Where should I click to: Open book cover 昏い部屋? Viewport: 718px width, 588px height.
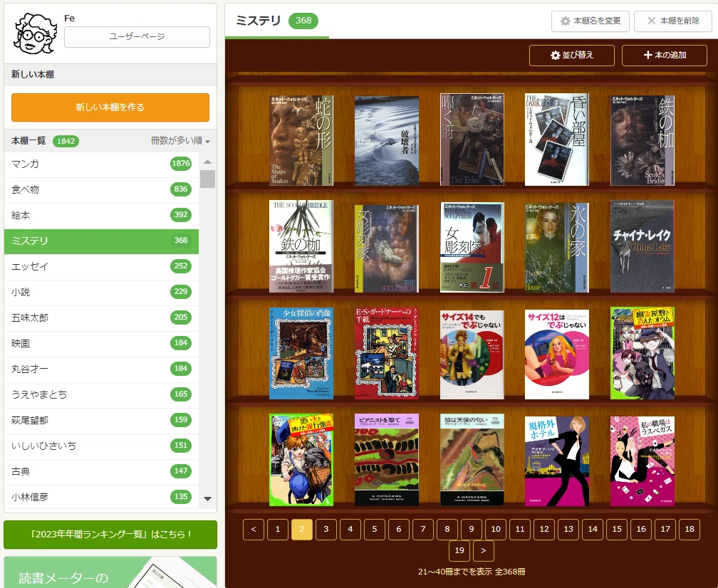tap(557, 140)
